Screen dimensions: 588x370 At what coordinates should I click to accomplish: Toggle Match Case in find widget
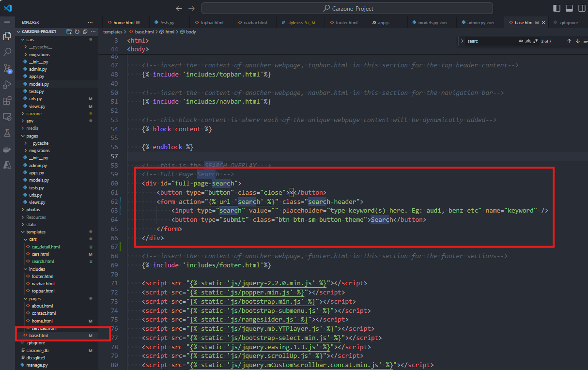(x=521, y=41)
